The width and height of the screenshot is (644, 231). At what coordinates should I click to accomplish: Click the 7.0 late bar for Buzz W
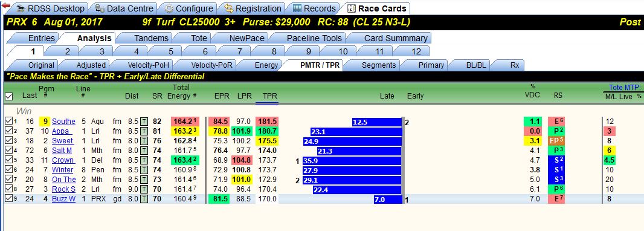[388, 200]
